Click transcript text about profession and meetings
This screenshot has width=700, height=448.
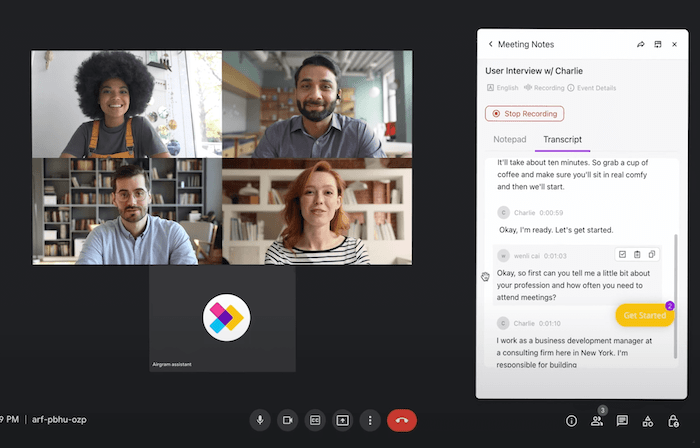click(x=573, y=285)
